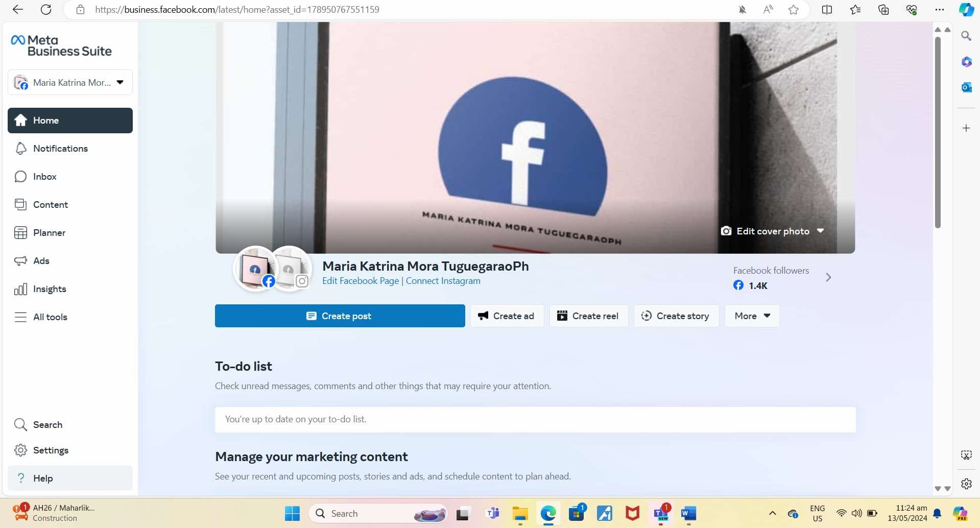Open Search in Meta Business Suite sidebar

point(70,425)
